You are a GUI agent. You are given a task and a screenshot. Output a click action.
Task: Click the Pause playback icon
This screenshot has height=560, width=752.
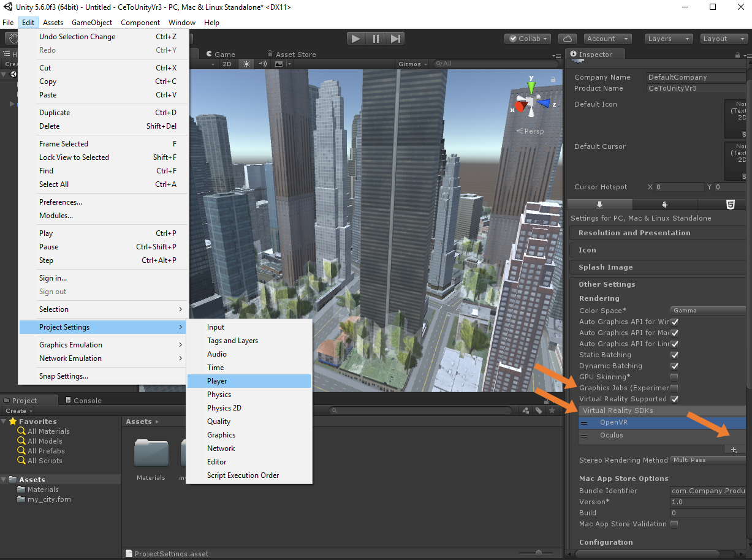(376, 39)
